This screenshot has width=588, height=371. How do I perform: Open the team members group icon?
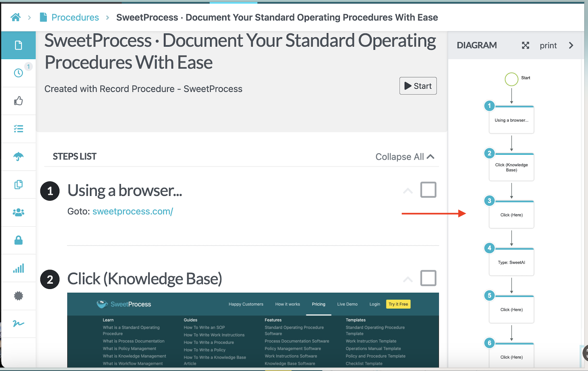coord(18,212)
